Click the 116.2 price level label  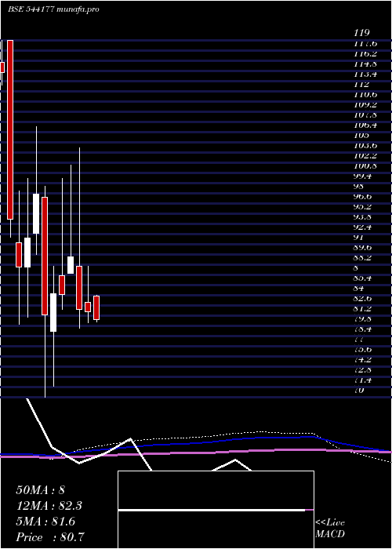tap(365, 53)
